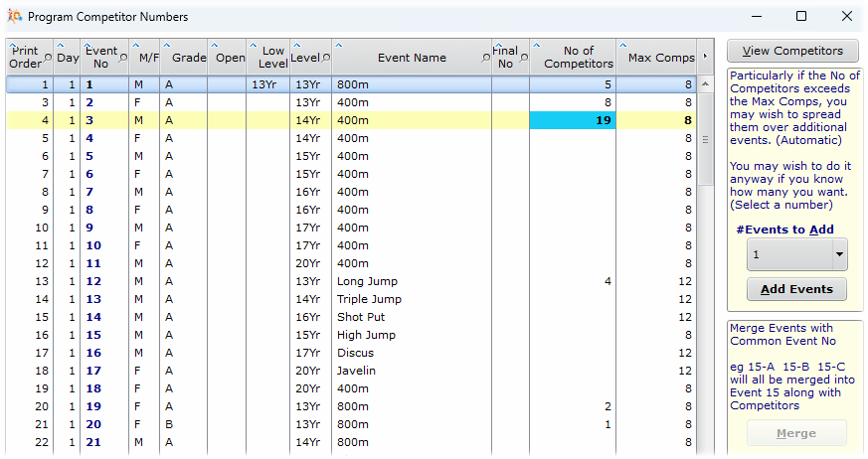Click the search icon in Event Name header

tap(485, 59)
